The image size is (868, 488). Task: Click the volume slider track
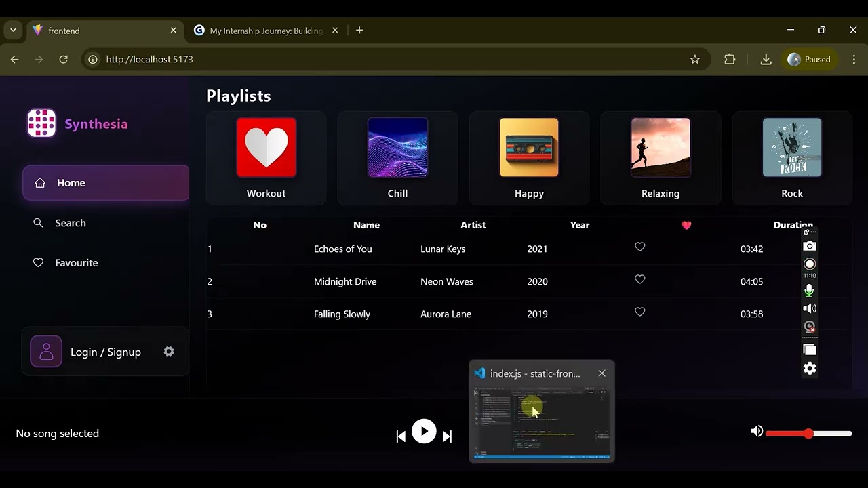pyautogui.click(x=809, y=433)
